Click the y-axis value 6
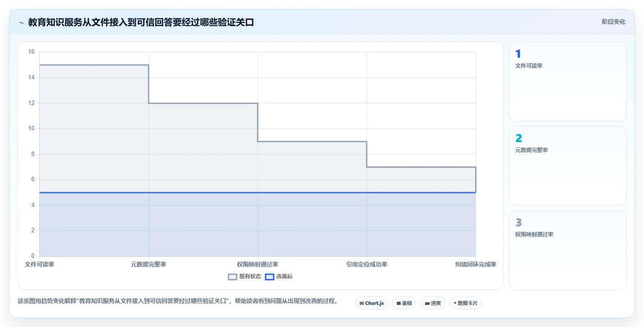The height and width of the screenshot is (327, 644). 33,180
